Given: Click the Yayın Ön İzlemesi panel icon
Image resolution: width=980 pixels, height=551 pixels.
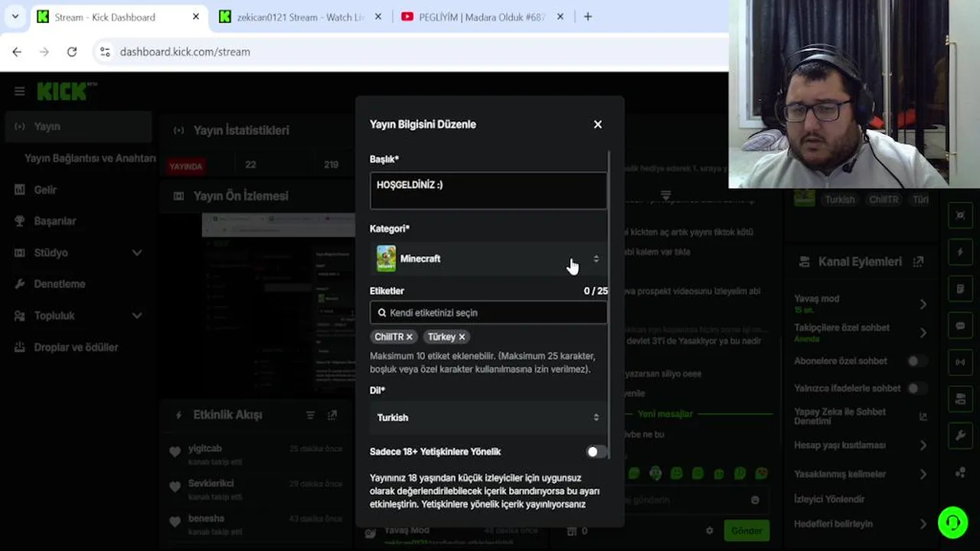Looking at the screenshot, I should [178, 196].
